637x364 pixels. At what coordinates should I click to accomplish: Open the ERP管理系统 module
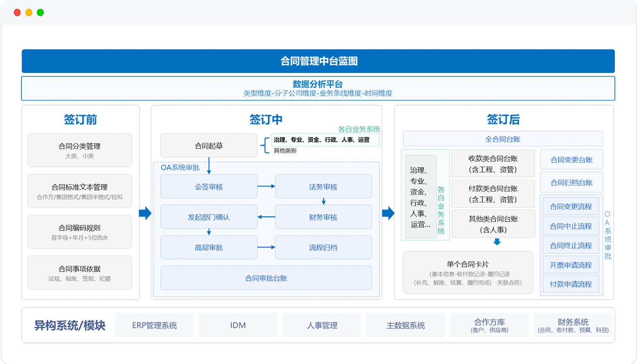[155, 325]
